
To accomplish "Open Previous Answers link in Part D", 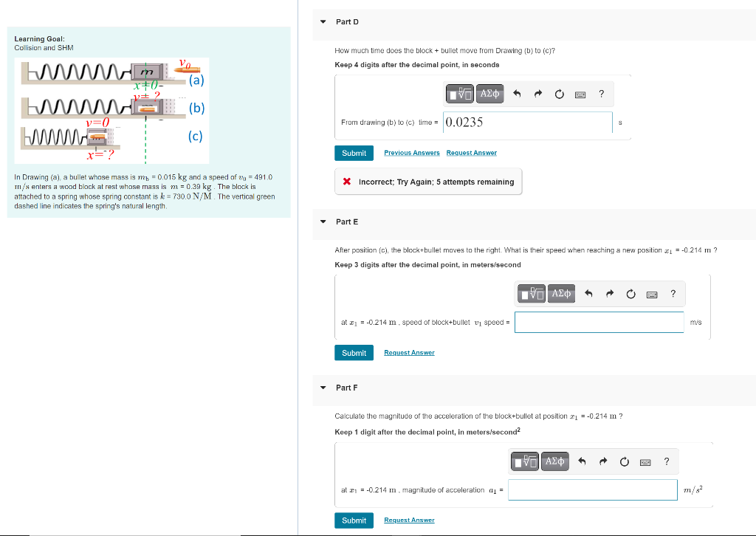I will coord(412,153).
